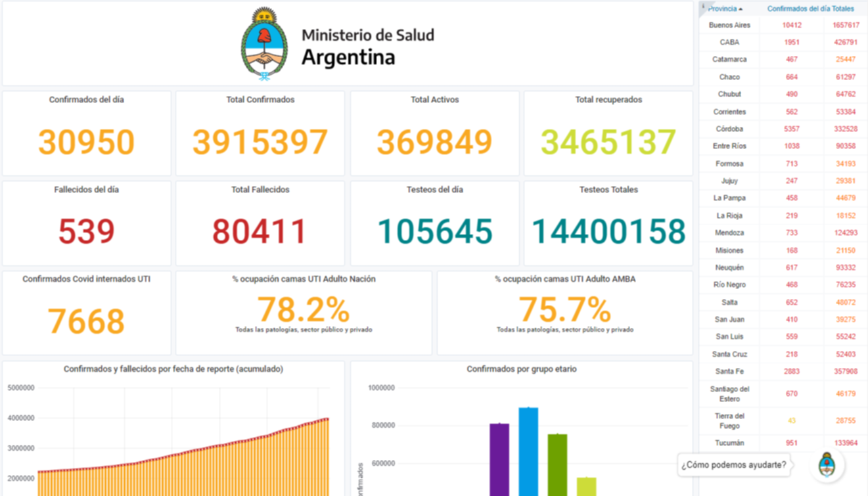Screen dimensions: 868x496
Task: Click Buenos Aires daily confirmed value 10412
Action: coord(792,25)
